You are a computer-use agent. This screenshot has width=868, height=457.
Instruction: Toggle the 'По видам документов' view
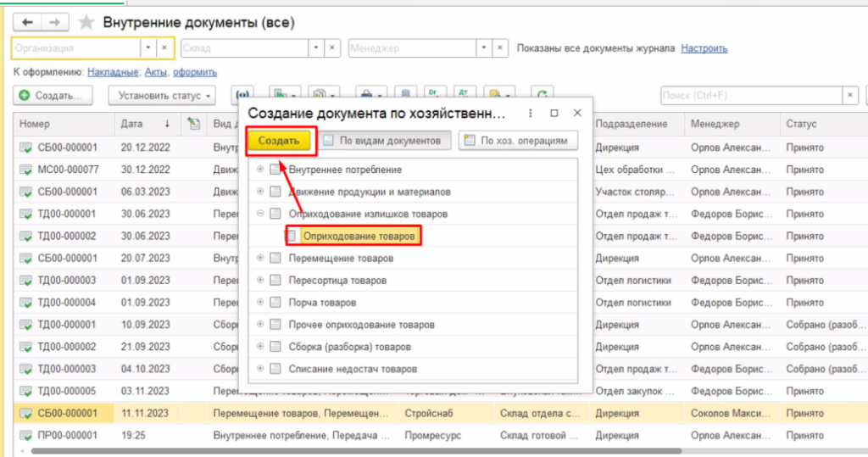pos(387,141)
